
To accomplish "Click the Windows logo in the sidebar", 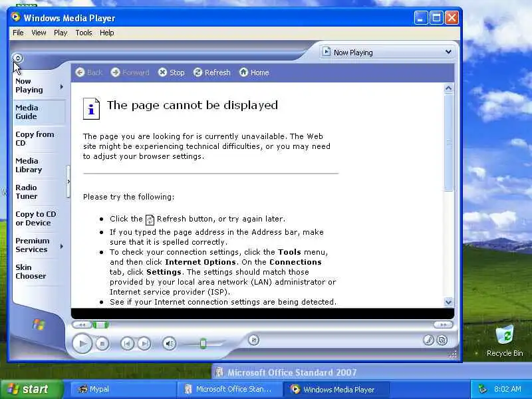I will [x=39, y=325].
